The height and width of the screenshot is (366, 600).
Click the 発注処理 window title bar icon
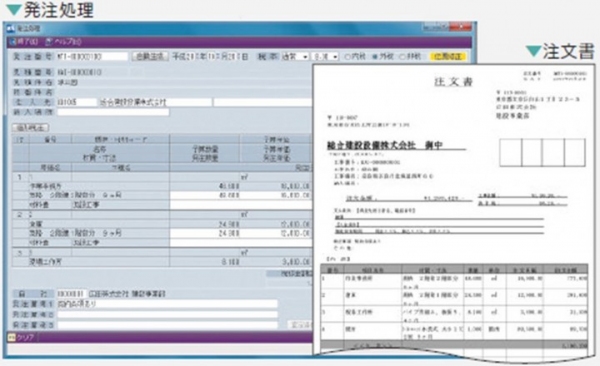point(10,29)
